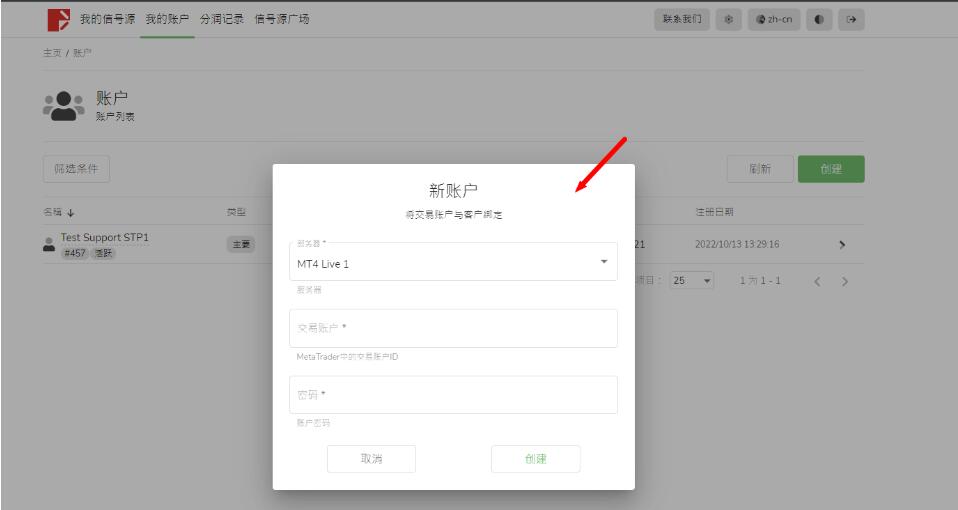
Task: Open the 25 rows-per-page dropdown
Action: coord(692,281)
